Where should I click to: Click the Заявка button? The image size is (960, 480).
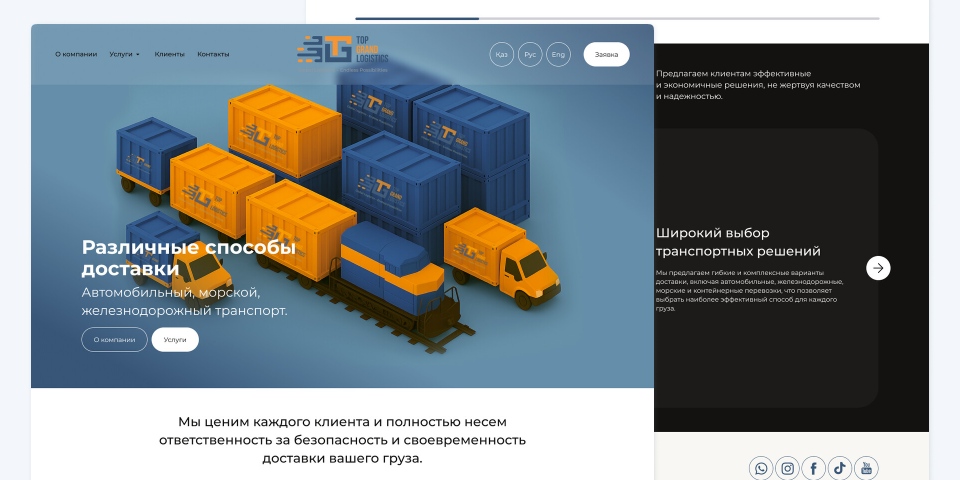pyautogui.click(x=606, y=54)
